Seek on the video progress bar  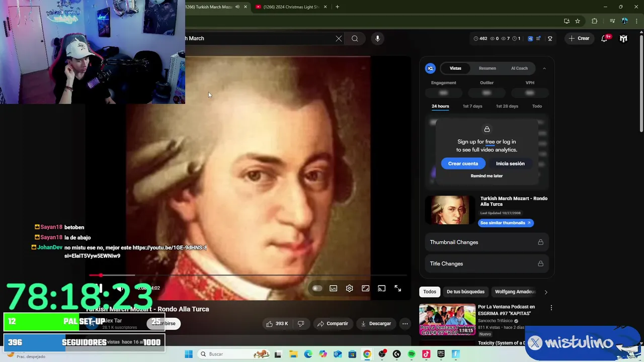tap(248, 275)
